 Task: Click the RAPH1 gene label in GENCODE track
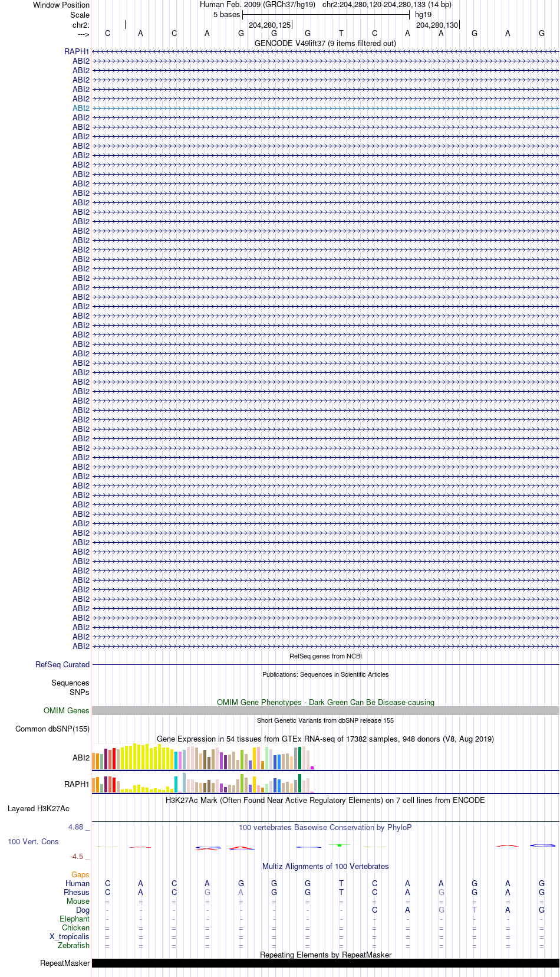[77, 51]
